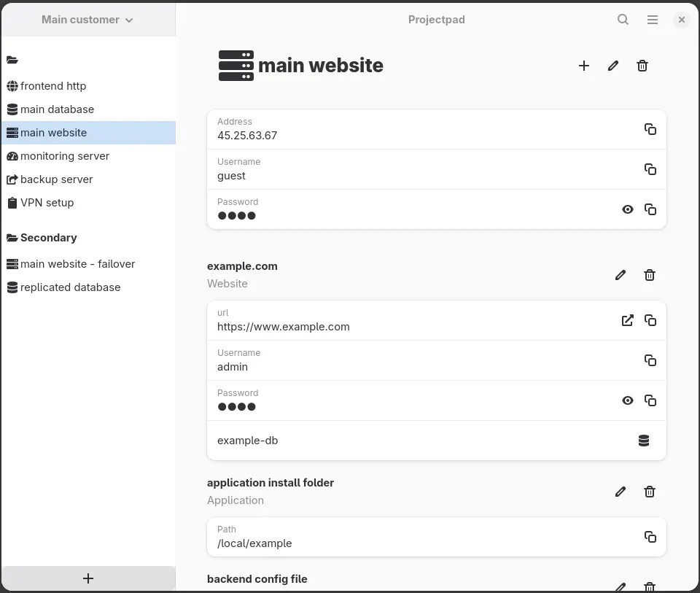Image resolution: width=700 pixels, height=593 pixels.
Task: Delete the main website server
Action: coord(642,66)
